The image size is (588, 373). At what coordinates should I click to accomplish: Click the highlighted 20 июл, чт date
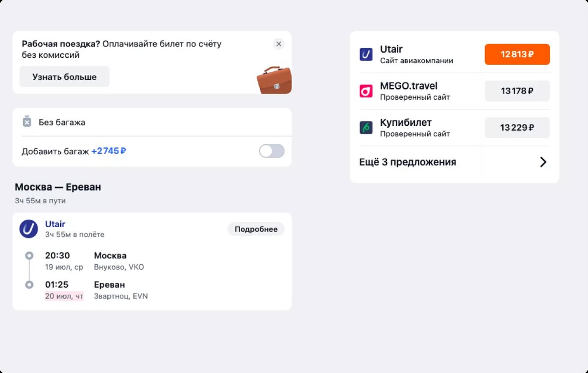[64, 296]
